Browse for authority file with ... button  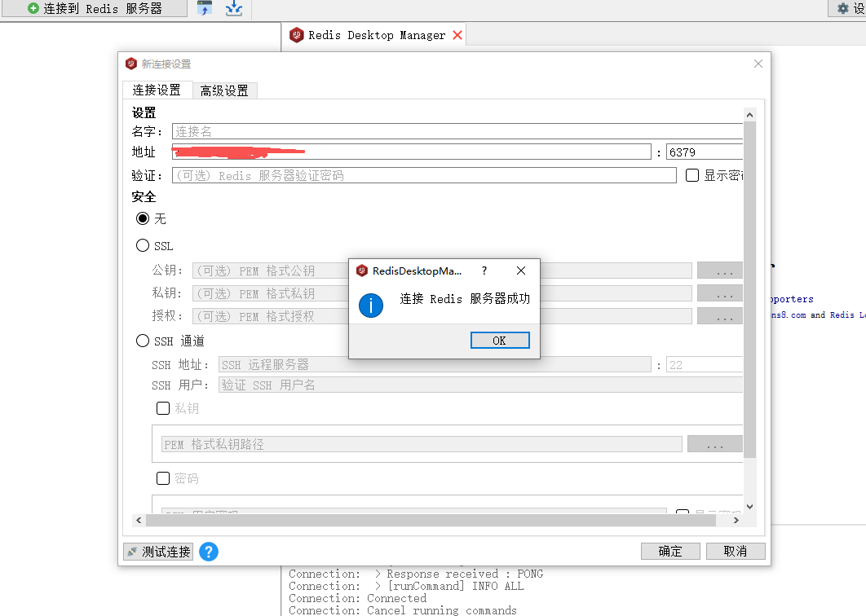tap(720, 316)
